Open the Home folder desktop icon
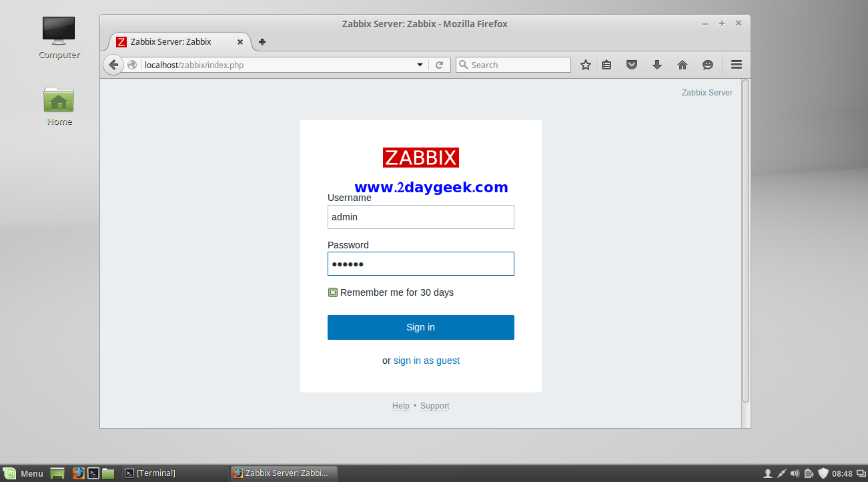868x482 pixels. click(59, 106)
